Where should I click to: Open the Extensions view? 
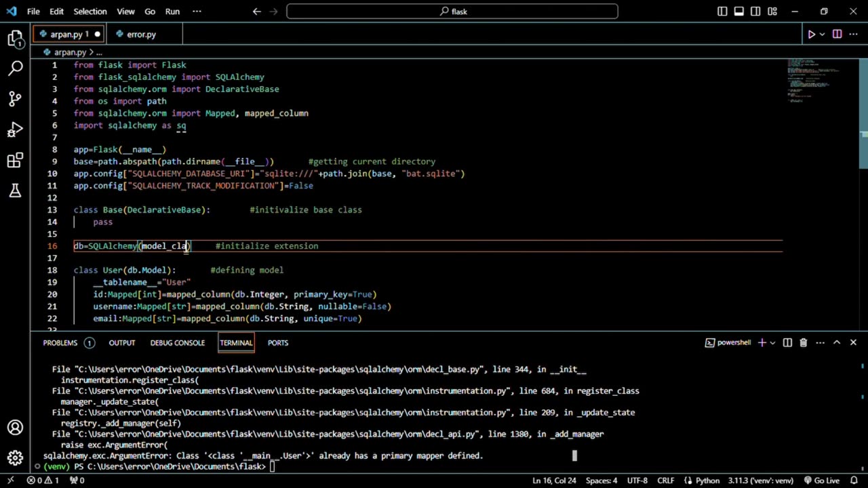16,161
